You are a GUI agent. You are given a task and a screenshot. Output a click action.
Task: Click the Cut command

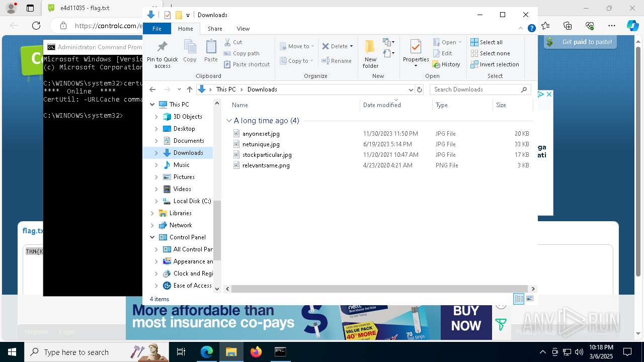(x=233, y=42)
